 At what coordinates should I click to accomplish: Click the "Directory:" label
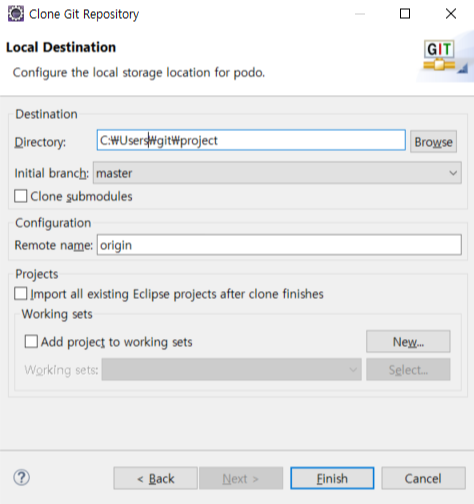click(x=40, y=142)
